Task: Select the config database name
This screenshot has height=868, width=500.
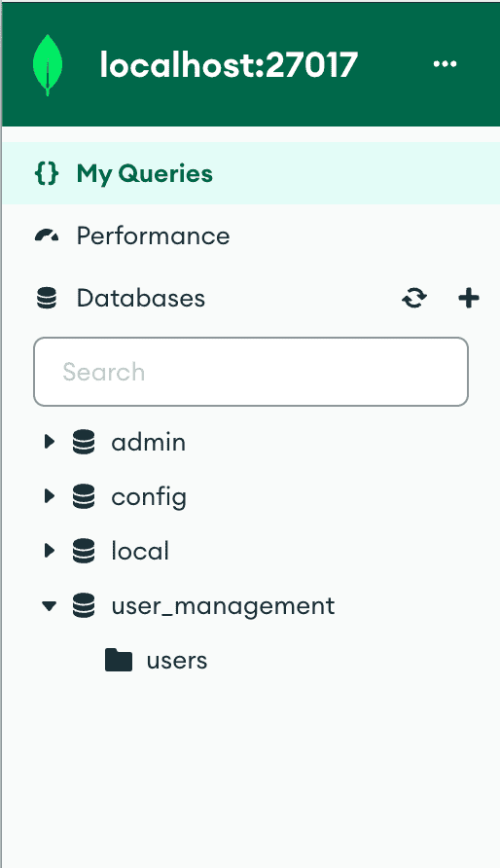Action: point(149,497)
